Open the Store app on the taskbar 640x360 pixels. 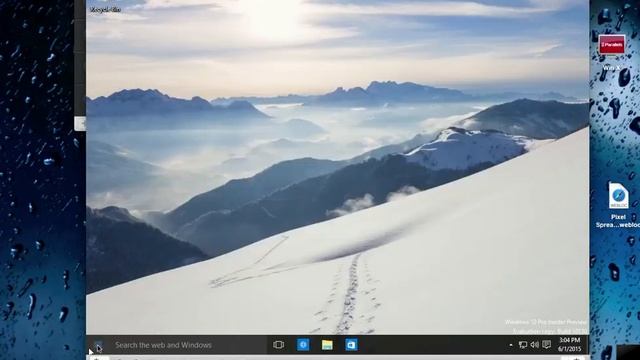click(351, 345)
